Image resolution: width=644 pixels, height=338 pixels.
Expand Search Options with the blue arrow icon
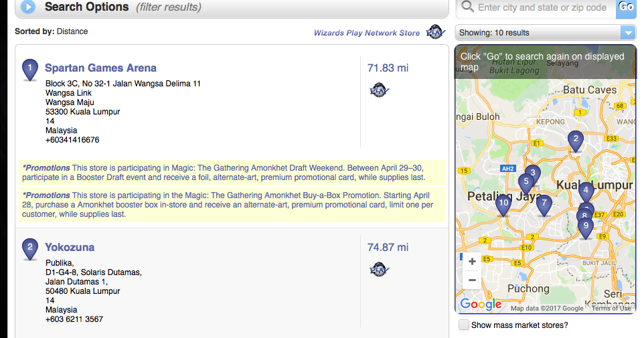(x=28, y=7)
